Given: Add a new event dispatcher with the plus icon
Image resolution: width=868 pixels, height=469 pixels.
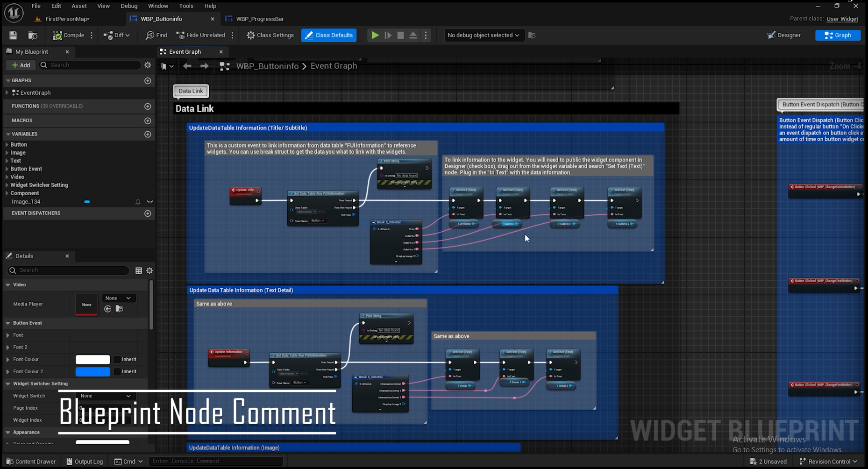Looking at the screenshot, I should [x=148, y=213].
